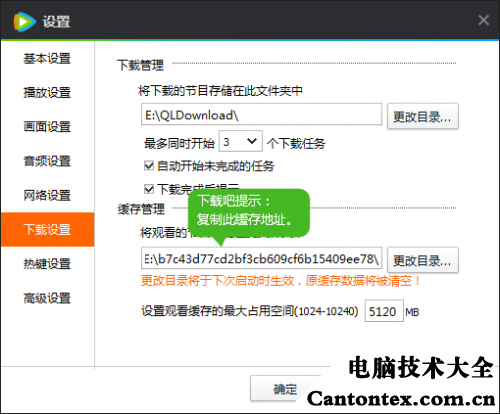Screen dimensions: 500x414
Task: Click the 缓存管理 section heading
Action: (x=141, y=209)
